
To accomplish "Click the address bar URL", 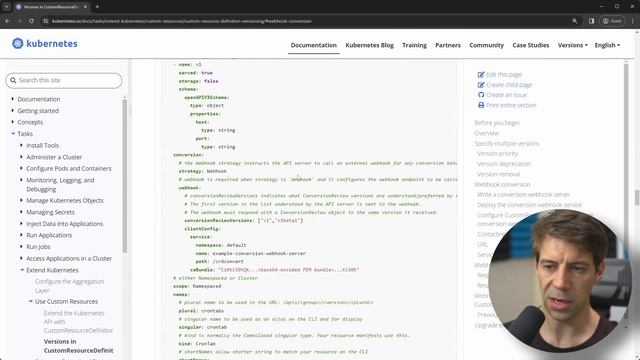I will coord(182,21).
